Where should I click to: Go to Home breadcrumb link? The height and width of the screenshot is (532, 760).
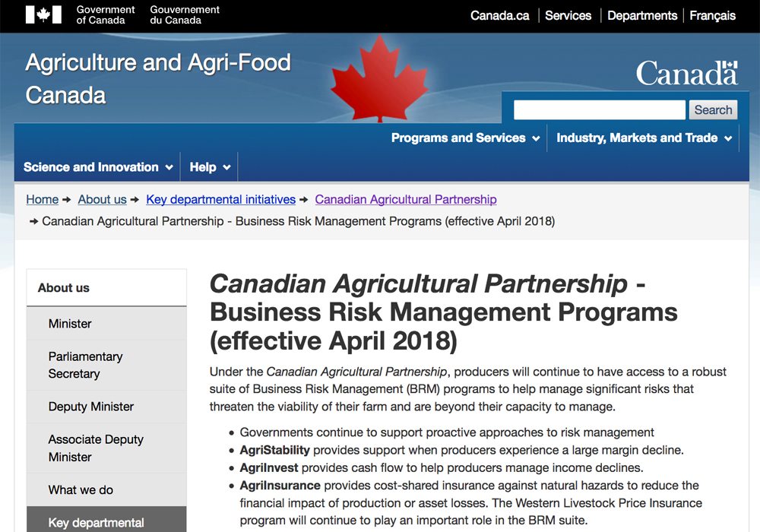pyautogui.click(x=42, y=200)
